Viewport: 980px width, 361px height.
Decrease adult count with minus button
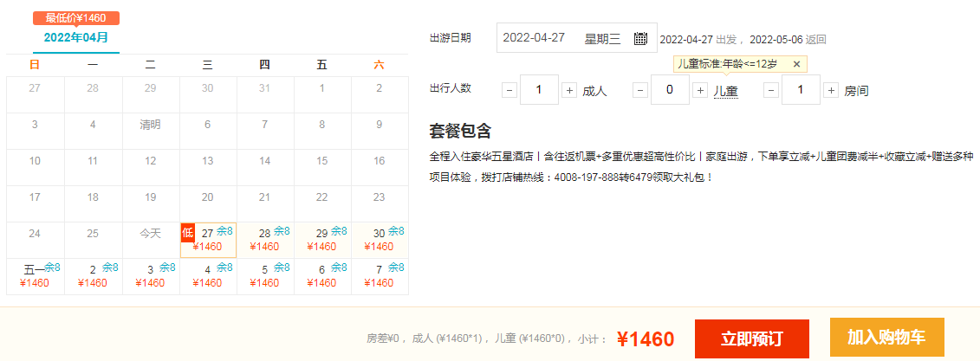pyautogui.click(x=509, y=90)
